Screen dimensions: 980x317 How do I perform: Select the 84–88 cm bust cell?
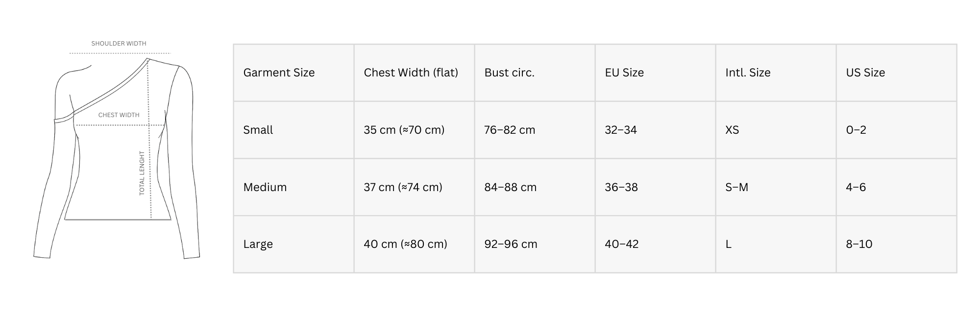pos(510,187)
